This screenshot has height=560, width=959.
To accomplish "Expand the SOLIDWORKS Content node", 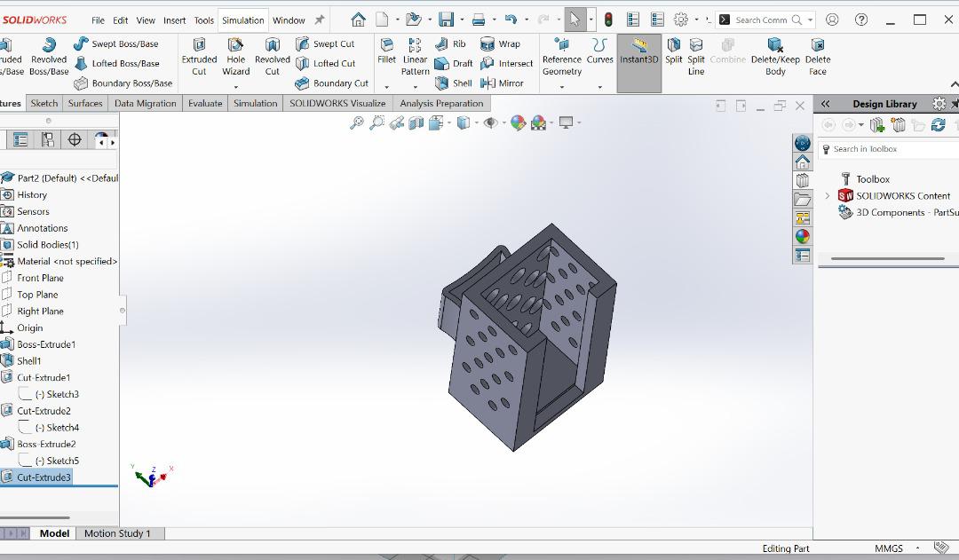I will pyautogui.click(x=827, y=195).
